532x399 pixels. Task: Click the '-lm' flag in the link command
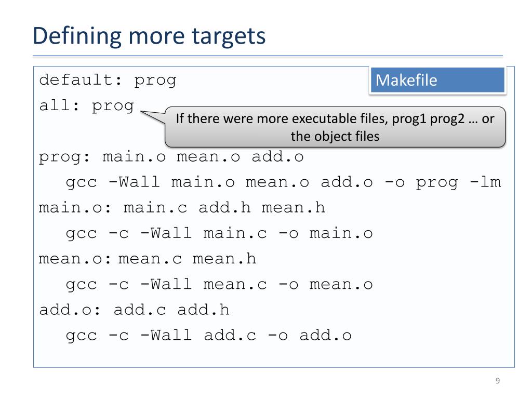[x=485, y=182]
